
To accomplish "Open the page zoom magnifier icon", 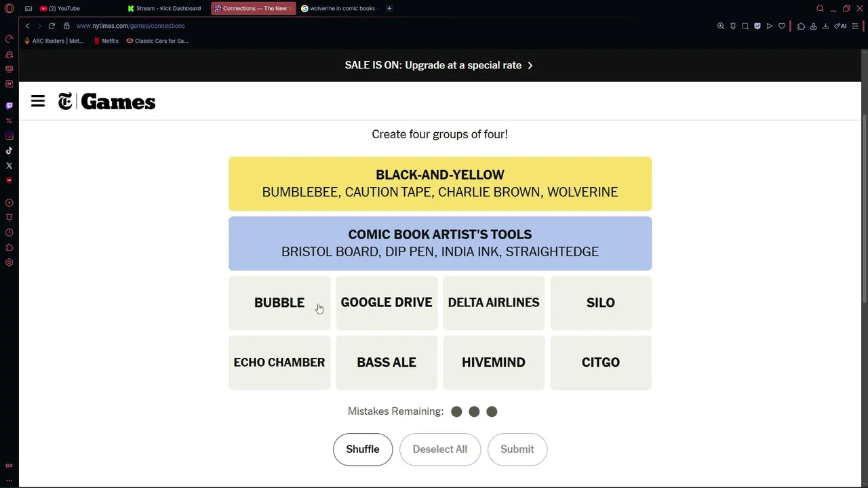I will (721, 26).
